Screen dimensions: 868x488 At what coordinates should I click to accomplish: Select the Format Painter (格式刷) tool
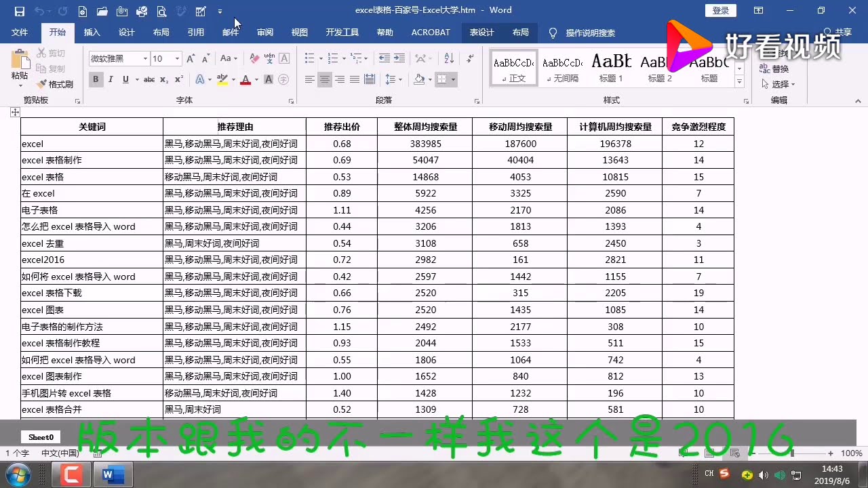55,84
